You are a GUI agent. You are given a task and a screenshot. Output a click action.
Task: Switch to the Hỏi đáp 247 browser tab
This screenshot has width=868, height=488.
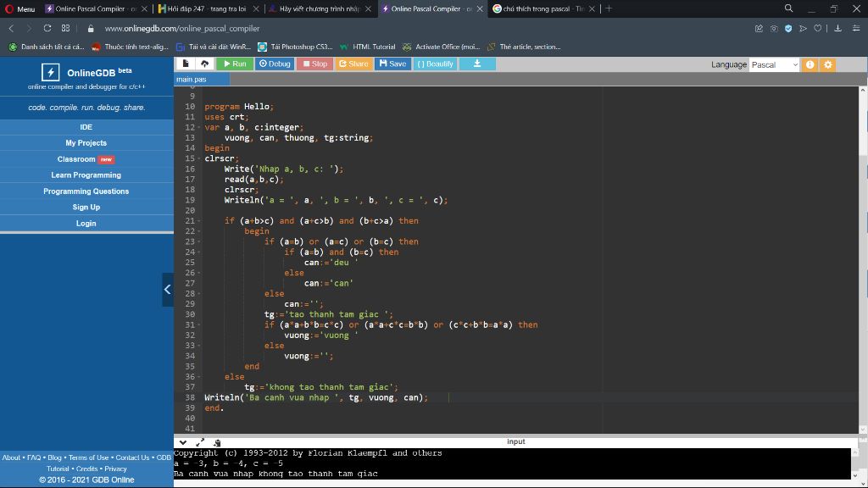tap(208, 8)
